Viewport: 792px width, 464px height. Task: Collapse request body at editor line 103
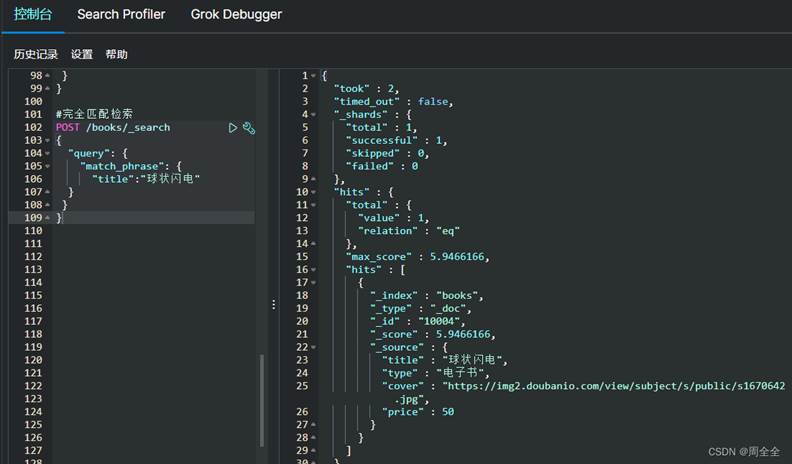(47, 140)
